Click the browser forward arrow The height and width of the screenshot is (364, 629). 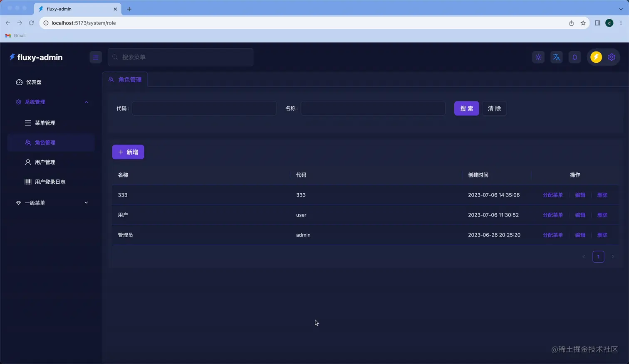(x=20, y=23)
